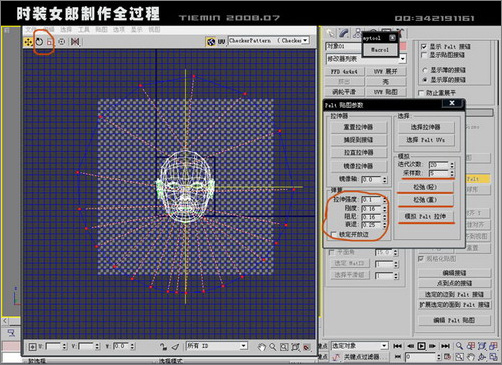Click the key mode curve icon
The height and width of the screenshot is (365, 502).
pyautogui.click(x=336, y=357)
